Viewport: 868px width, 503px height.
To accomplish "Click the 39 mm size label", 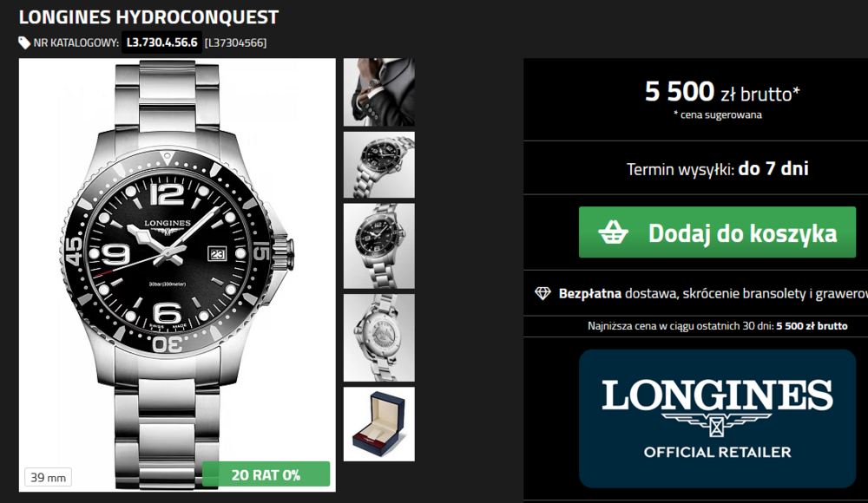I will 48,477.
